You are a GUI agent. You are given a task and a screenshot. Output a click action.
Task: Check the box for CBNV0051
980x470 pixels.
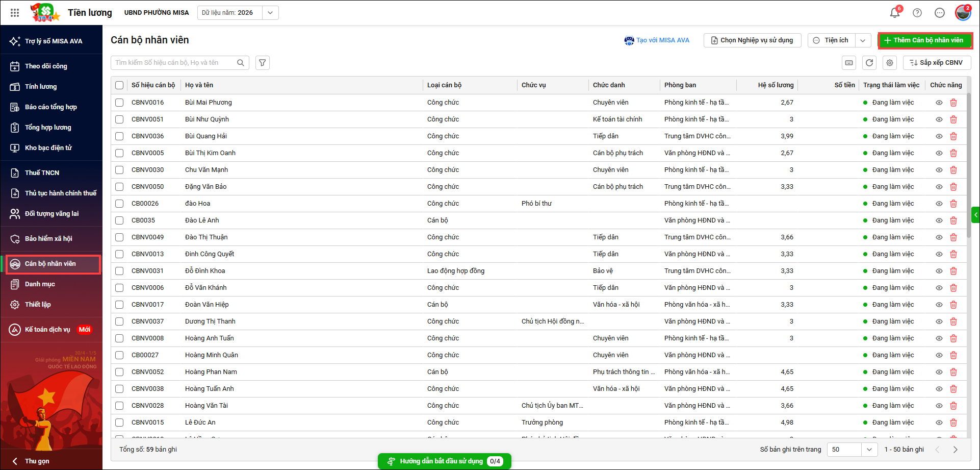click(119, 119)
